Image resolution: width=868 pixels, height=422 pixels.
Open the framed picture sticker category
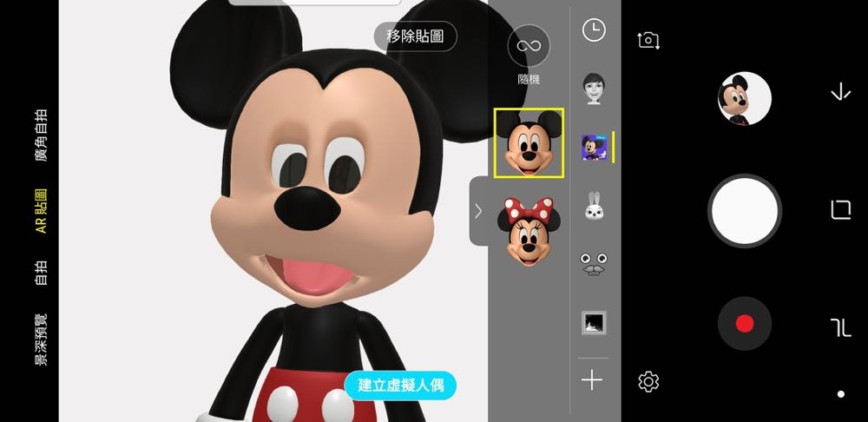(594, 322)
